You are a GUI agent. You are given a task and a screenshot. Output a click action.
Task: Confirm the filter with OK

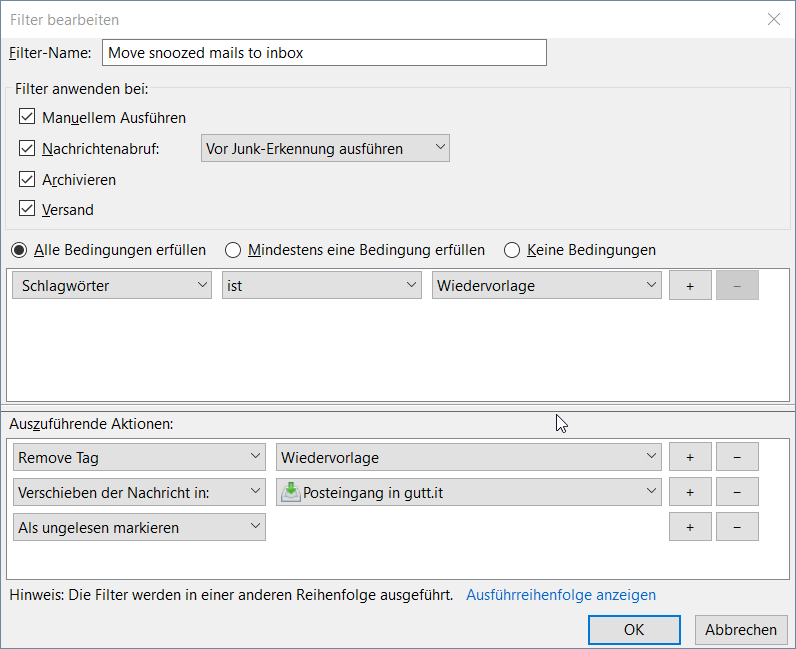pyautogui.click(x=634, y=630)
